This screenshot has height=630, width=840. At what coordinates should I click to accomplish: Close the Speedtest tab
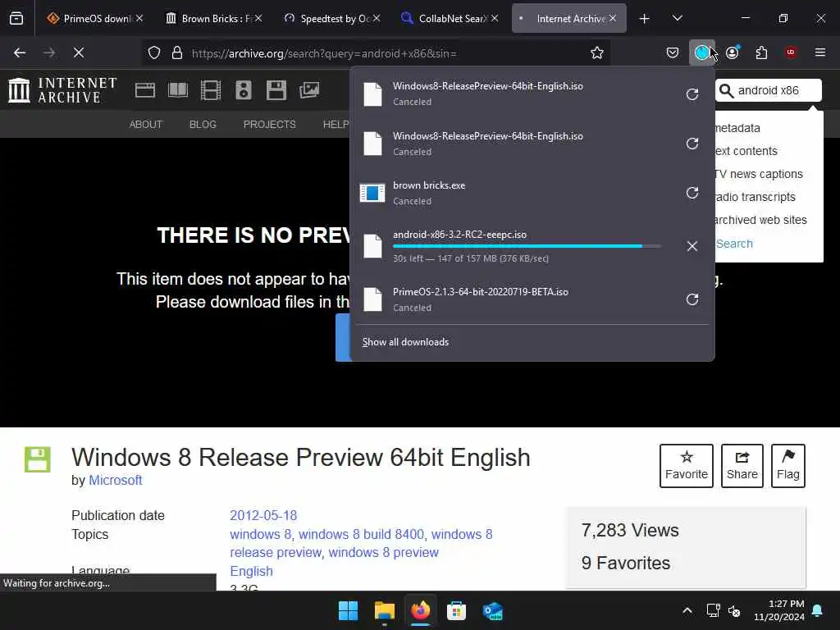[x=377, y=18]
